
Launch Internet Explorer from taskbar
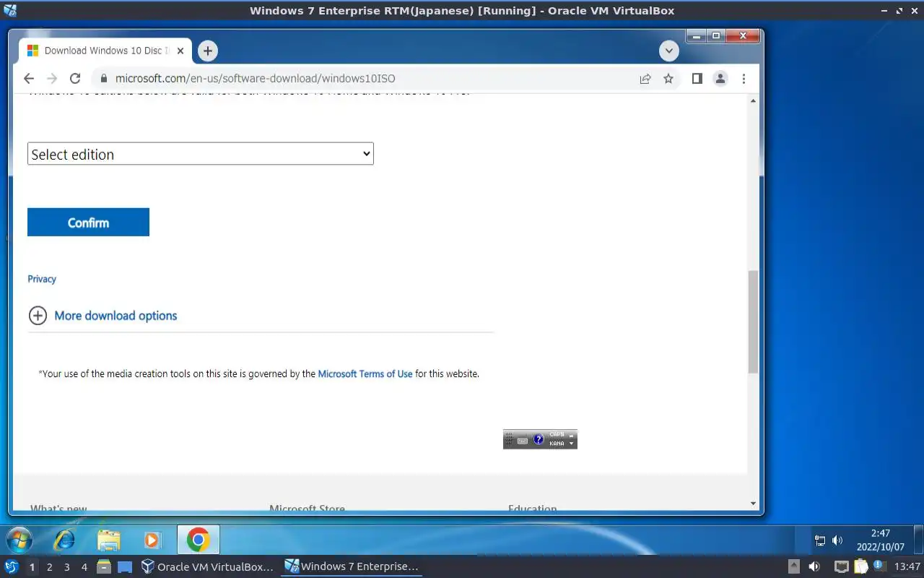[65, 540]
